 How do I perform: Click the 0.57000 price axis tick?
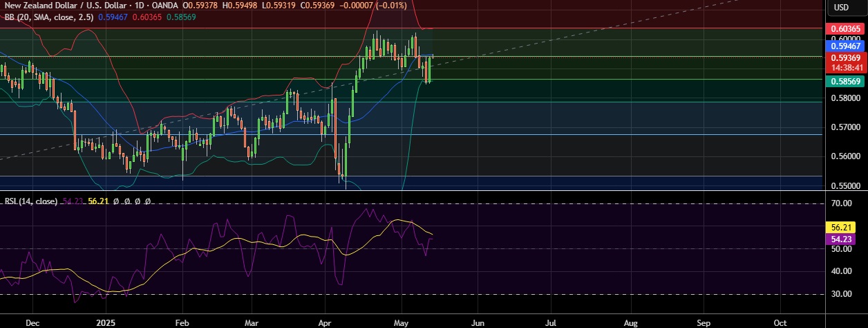845,127
